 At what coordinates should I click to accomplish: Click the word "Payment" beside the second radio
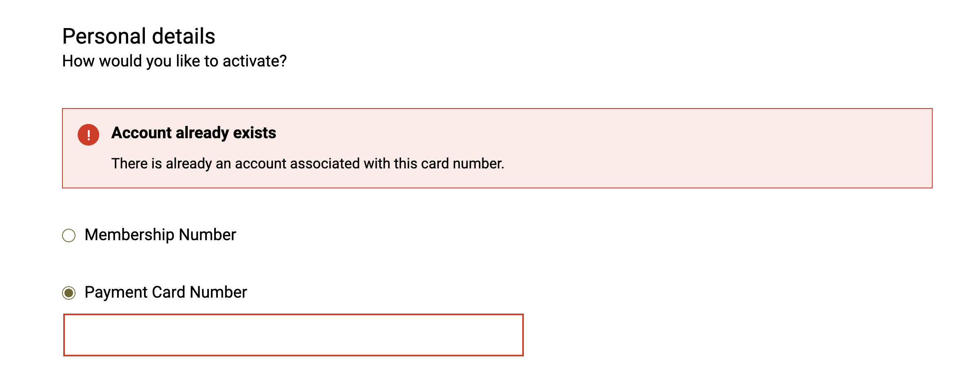116,292
